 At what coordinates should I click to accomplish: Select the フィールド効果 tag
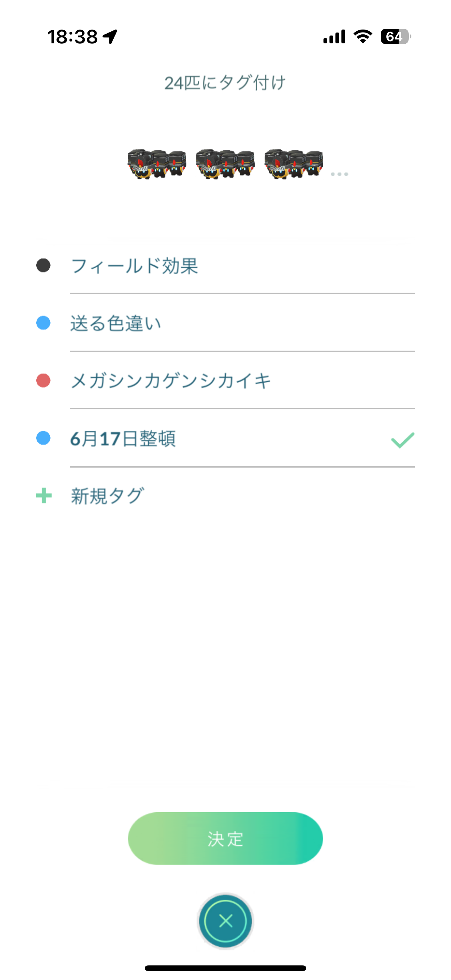pyautogui.click(x=134, y=265)
